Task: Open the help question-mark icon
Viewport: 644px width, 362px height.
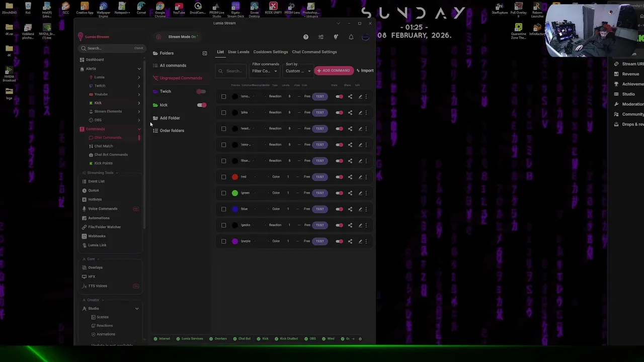Action: (305, 37)
